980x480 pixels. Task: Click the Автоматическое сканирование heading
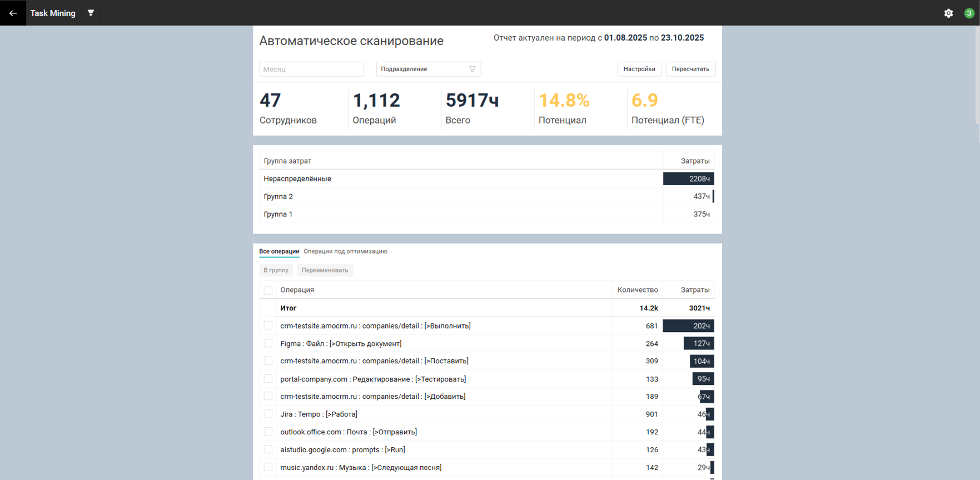[x=351, y=41]
